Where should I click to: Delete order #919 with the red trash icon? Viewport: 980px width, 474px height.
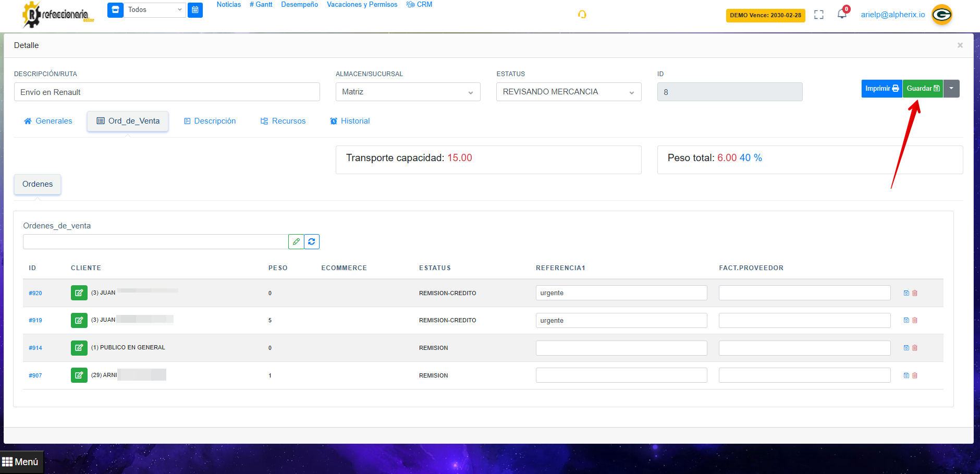click(915, 320)
